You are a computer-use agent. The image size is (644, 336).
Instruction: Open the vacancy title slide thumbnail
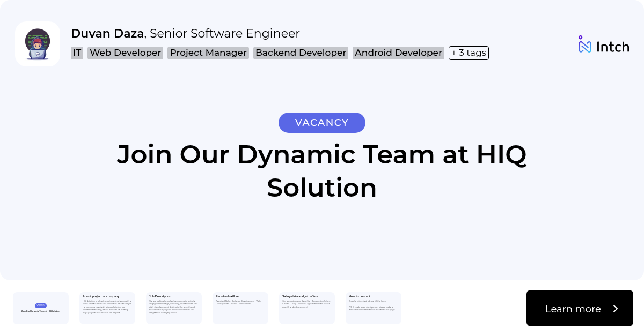pyautogui.click(x=41, y=308)
